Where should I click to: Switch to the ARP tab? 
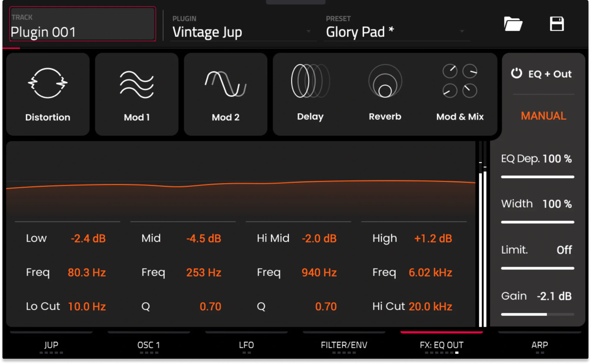539,345
